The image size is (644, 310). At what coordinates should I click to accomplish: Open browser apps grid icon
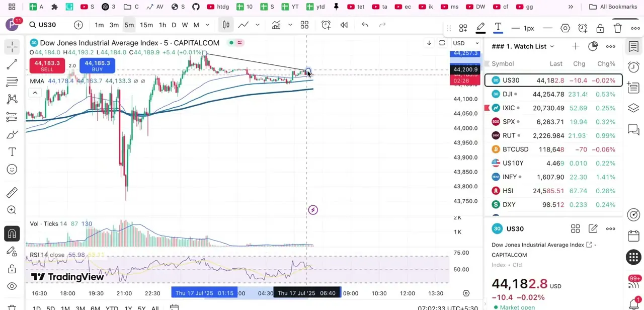[12, 7]
